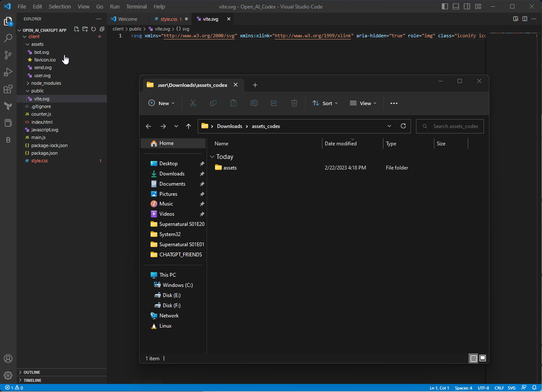Open recent locations dropdown arrow
This screenshot has height=392, width=542.
click(176, 126)
